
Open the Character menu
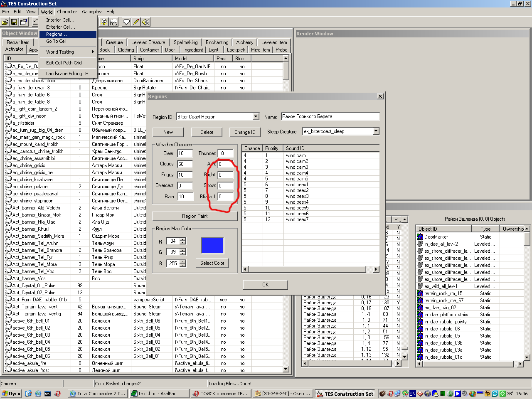pyautogui.click(x=67, y=12)
